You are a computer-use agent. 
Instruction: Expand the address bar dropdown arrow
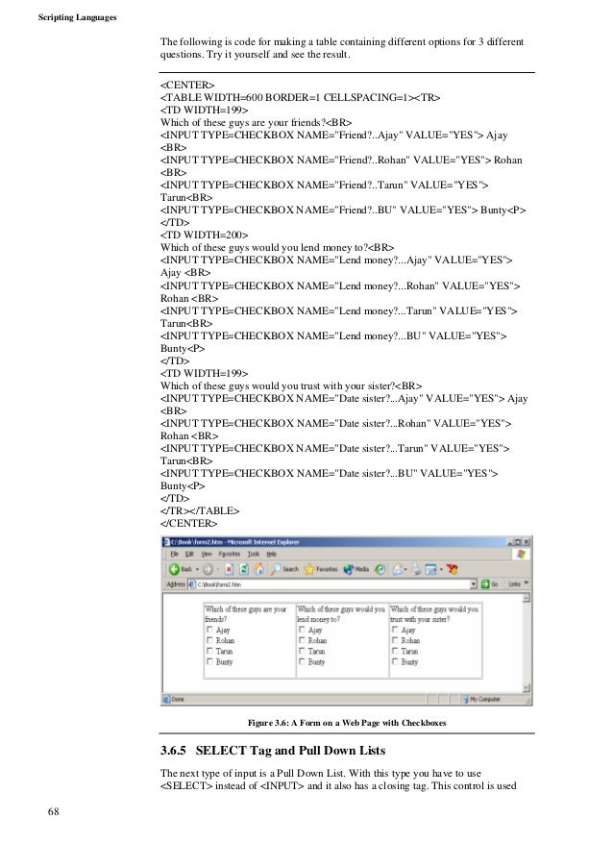(x=474, y=584)
